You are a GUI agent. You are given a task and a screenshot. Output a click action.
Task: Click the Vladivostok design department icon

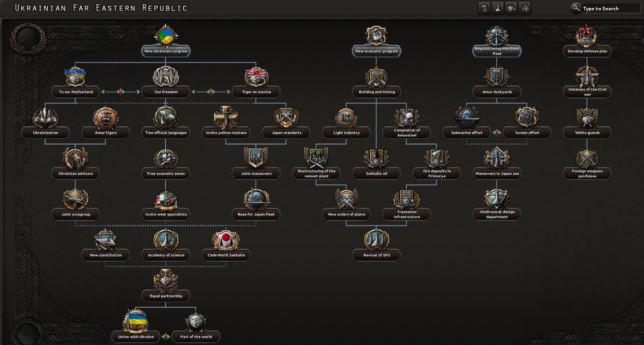pyautogui.click(x=497, y=199)
